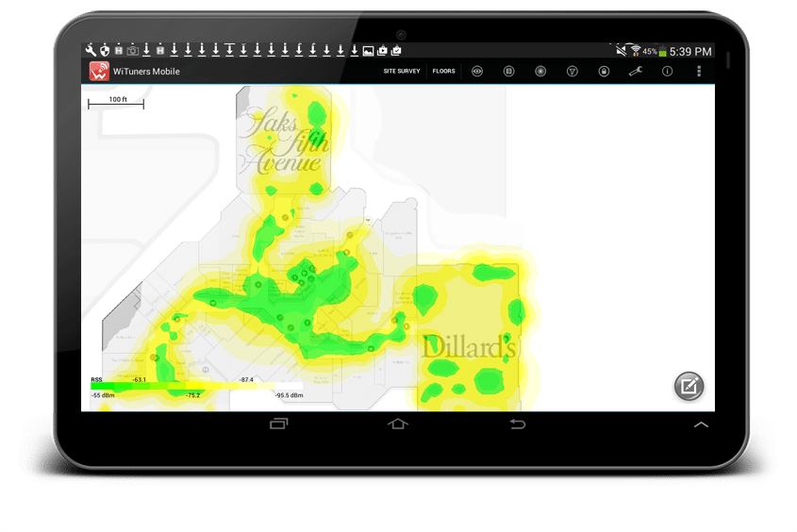The width and height of the screenshot is (797, 532).
Task: Toggle the padlock lock icon
Action: pos(604,71)
